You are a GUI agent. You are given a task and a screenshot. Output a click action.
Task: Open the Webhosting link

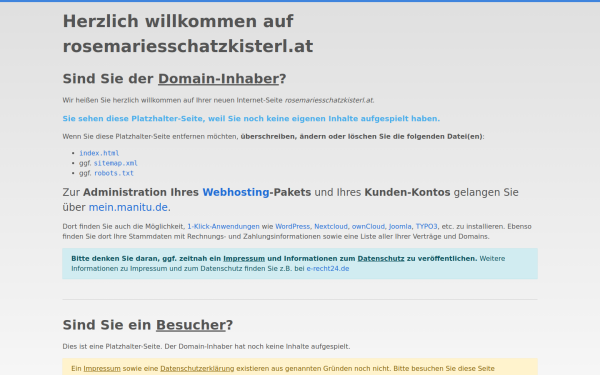pos(236,192)
